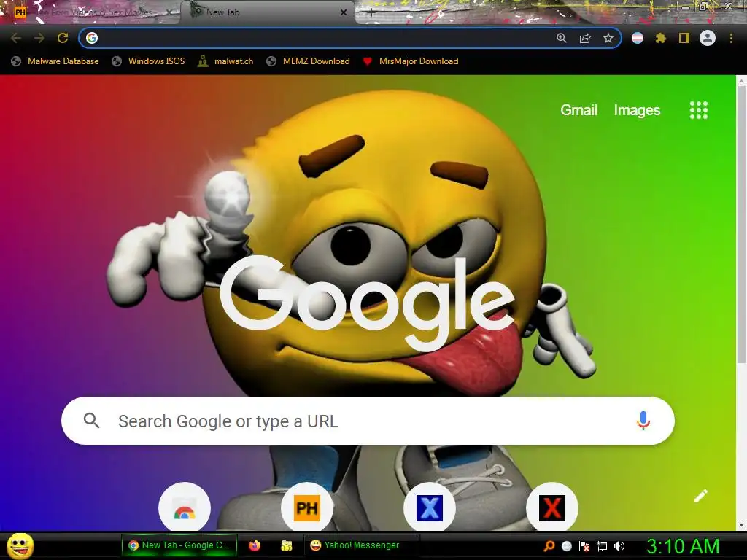Click the customize page pencil icon
Image resolution: width=747 pixels, height=560 pixels.
click(701, 496)
